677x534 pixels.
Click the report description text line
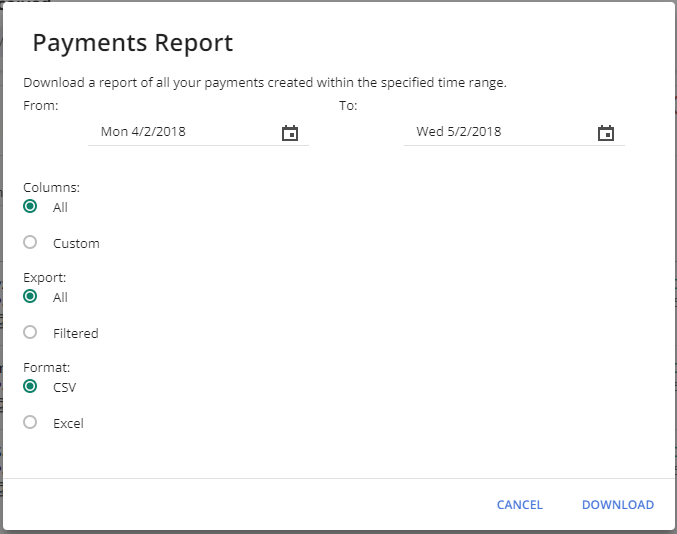264,83
